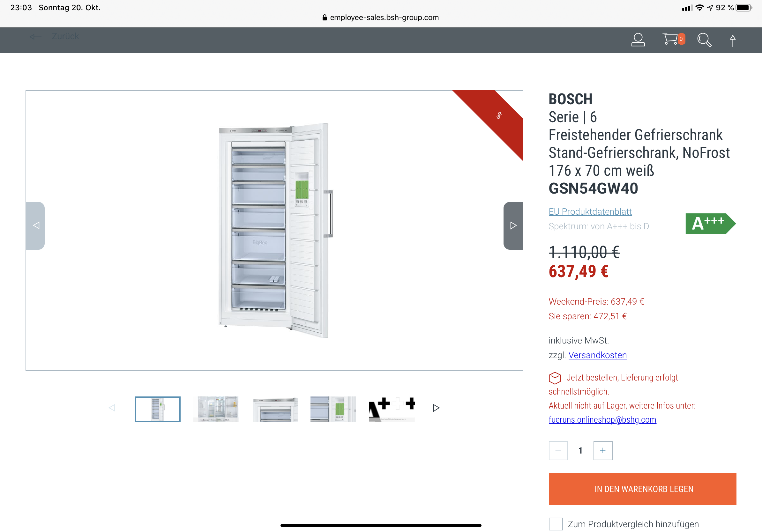The height and width of the screenshot is (532, 762).
Task: Increase quantity with plus button
Action: click(603, 450)
